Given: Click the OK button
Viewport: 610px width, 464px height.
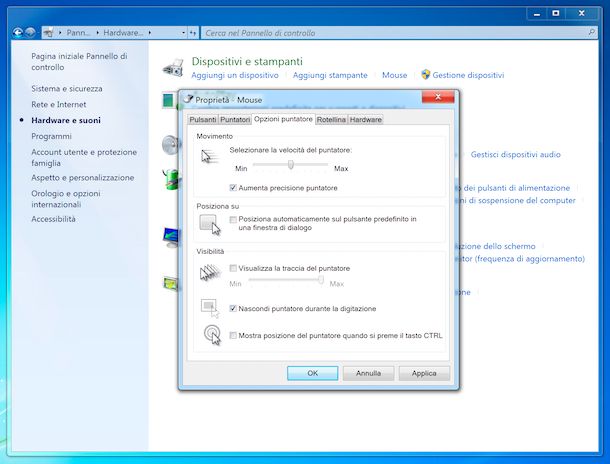Looking at the screenshot, I should 312,373.
